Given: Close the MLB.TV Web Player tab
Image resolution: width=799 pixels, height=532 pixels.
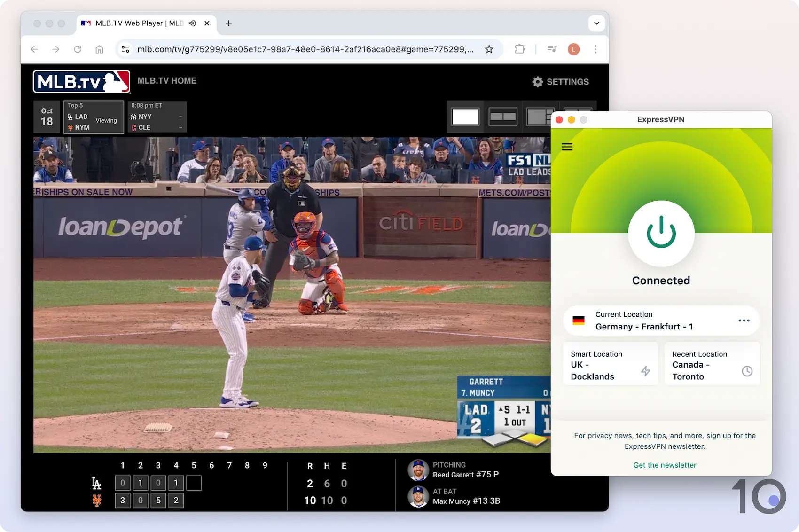Looking at the screenshot, I should coord(207,23).
